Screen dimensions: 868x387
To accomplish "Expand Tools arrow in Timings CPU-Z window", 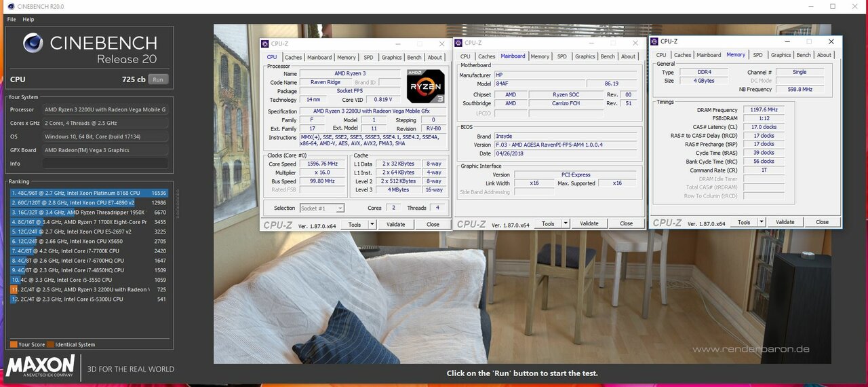I will (762, 222).
